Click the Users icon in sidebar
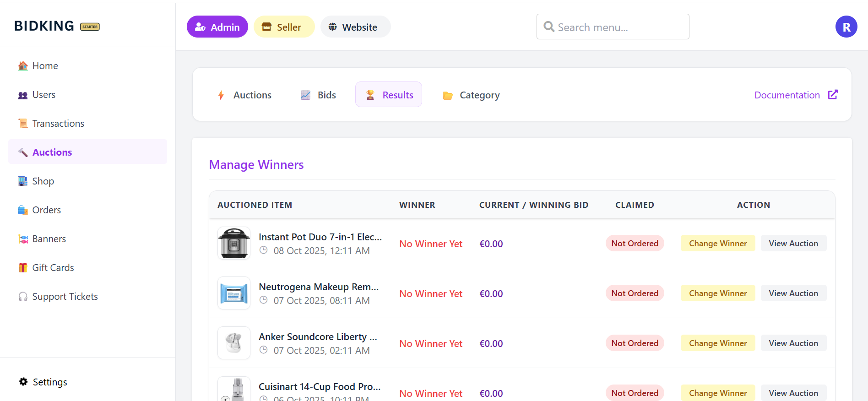Image resolution: width=868 pixels, height=401 pixels. (23, 95)
